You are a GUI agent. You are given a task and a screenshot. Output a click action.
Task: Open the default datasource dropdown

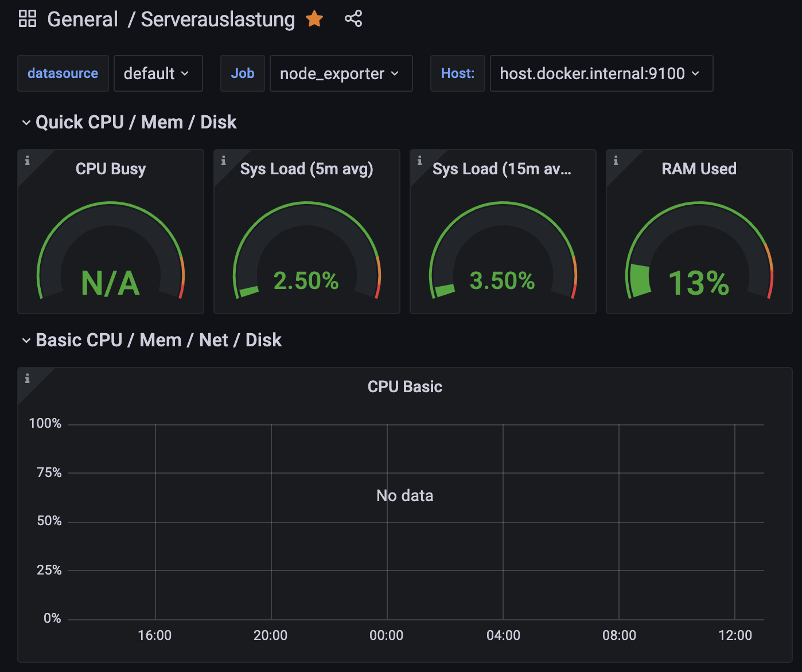pyautogui.click(x=158, y=73)
